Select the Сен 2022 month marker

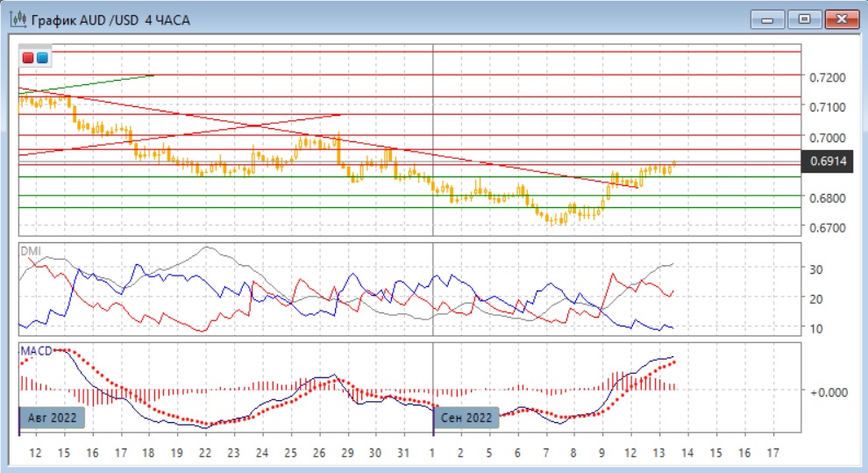tap(468, 418)
